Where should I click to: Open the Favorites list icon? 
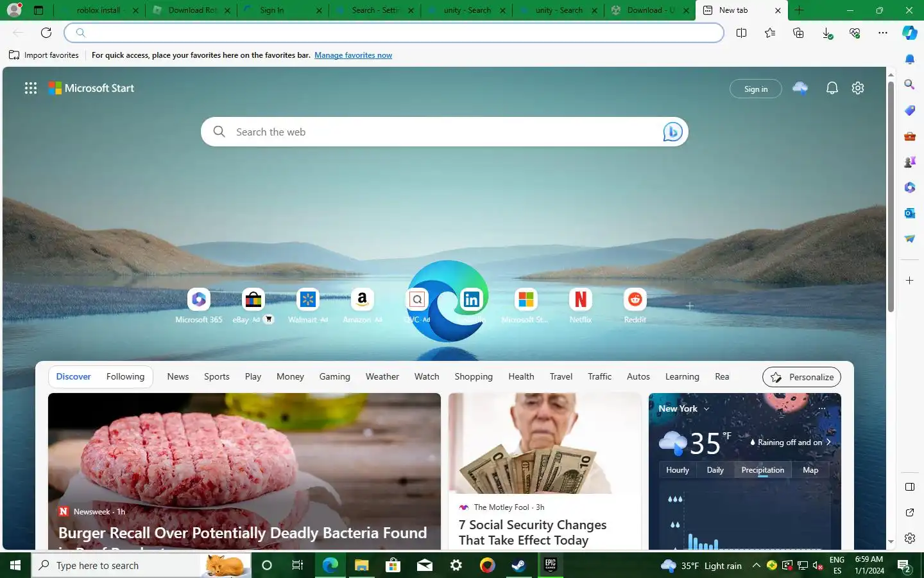[770, 33]
